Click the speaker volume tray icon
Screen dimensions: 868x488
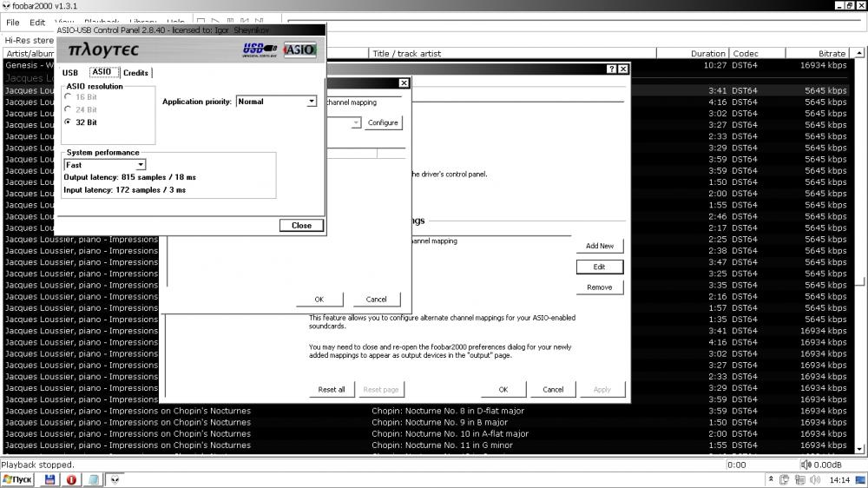tap(813, 479)
